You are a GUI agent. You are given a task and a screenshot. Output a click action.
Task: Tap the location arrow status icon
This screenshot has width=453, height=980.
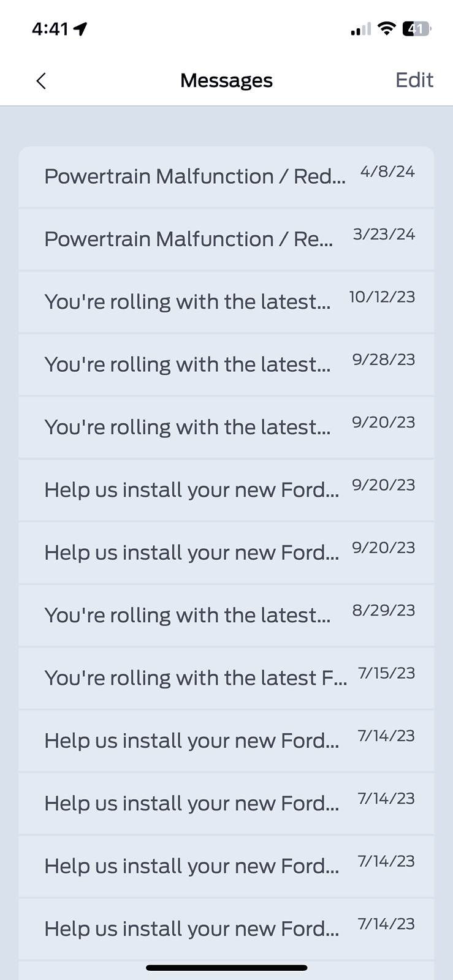[80, 29]
